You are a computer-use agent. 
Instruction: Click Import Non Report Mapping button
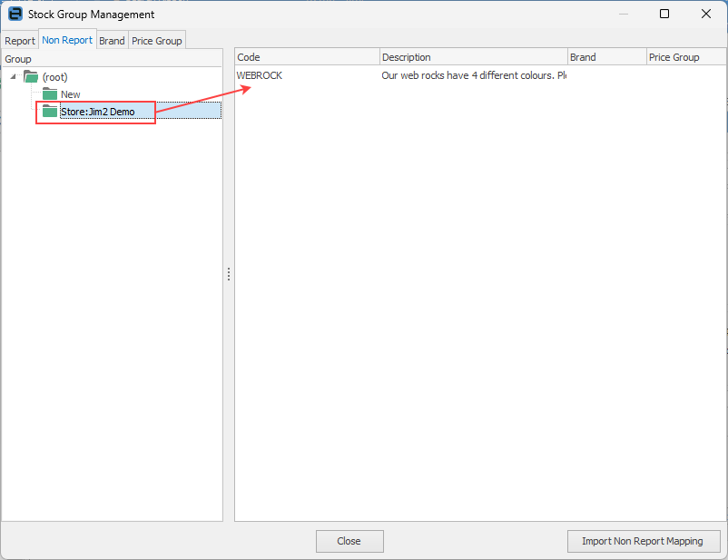[643, 541]
